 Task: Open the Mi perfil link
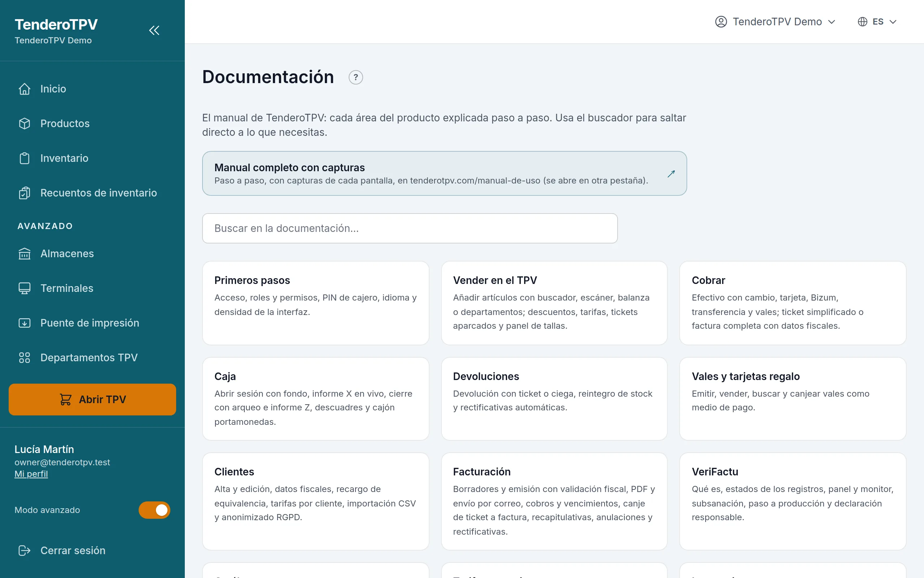[x=31, y=474]
